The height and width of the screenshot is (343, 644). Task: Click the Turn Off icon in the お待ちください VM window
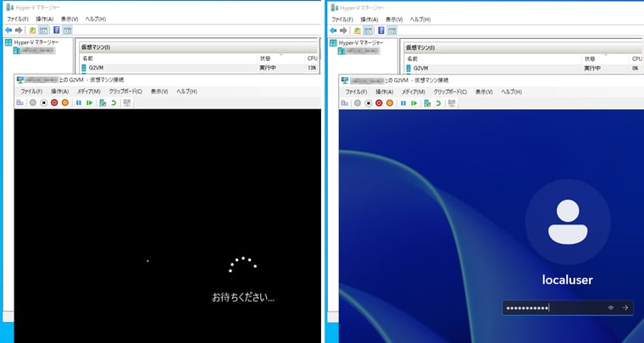click(43, 103)
